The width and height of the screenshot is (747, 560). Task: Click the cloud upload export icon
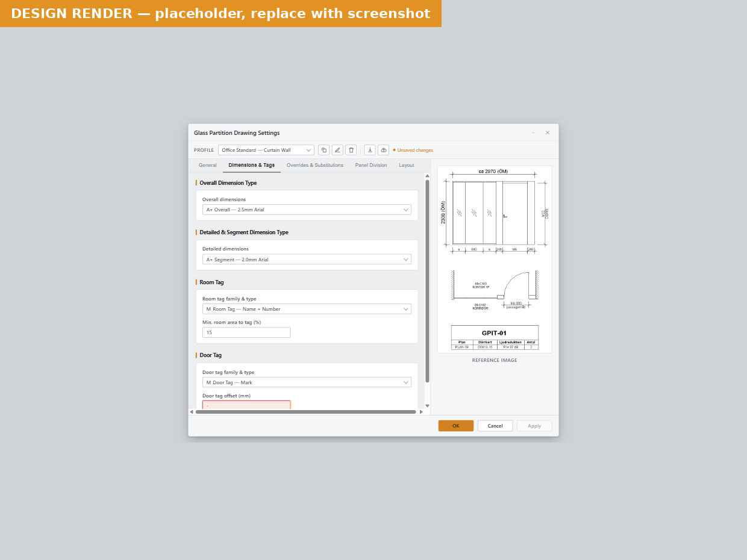point(384,150)
